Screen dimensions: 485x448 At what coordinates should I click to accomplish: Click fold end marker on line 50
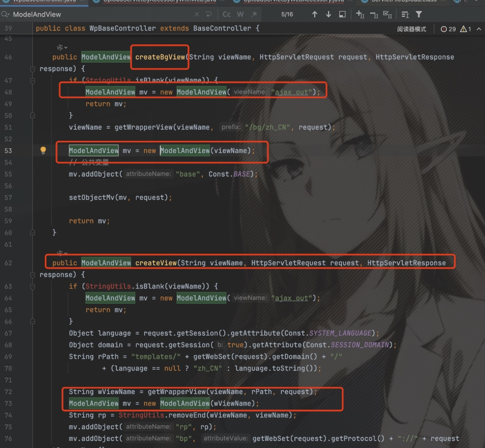point(32,116)
